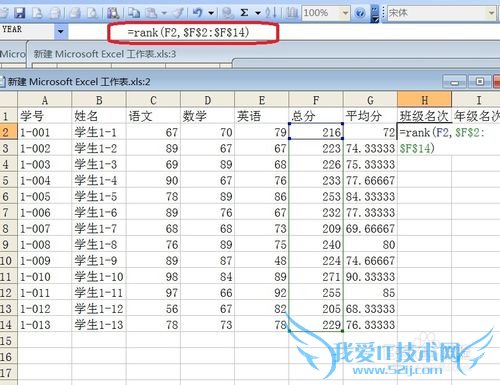Click average cell 84.33333
Image resolution: width=500 pixels, height=385 pixels.
coord(370,196)
